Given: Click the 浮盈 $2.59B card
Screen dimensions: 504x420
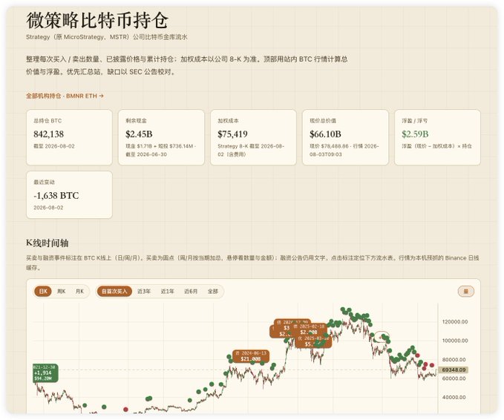Looking at the screenshot, I should [x=437, y=137].
